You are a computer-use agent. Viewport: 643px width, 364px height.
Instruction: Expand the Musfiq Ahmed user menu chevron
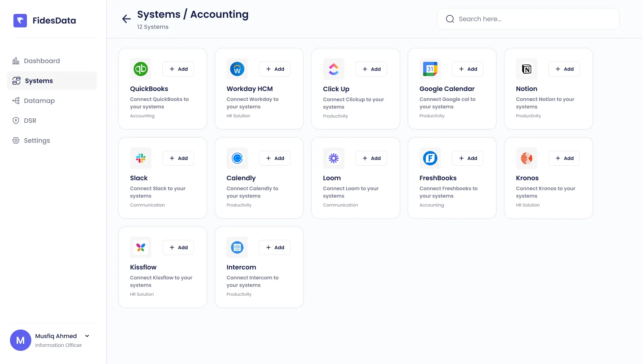87,336
